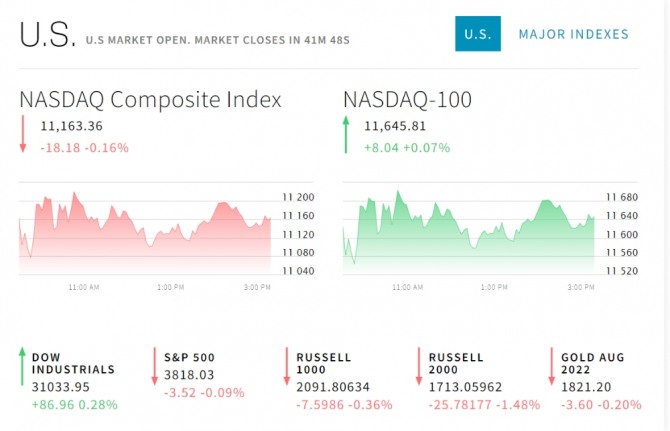Click the red down arrow for Russell 1000
The height and width of the screenshot is (431, 670).
point(287,366)
